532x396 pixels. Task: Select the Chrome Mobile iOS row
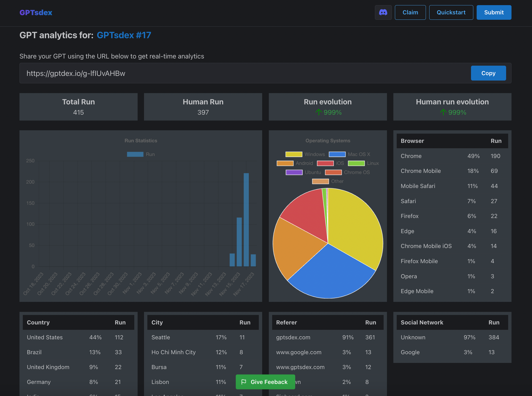tap(452, 246)
